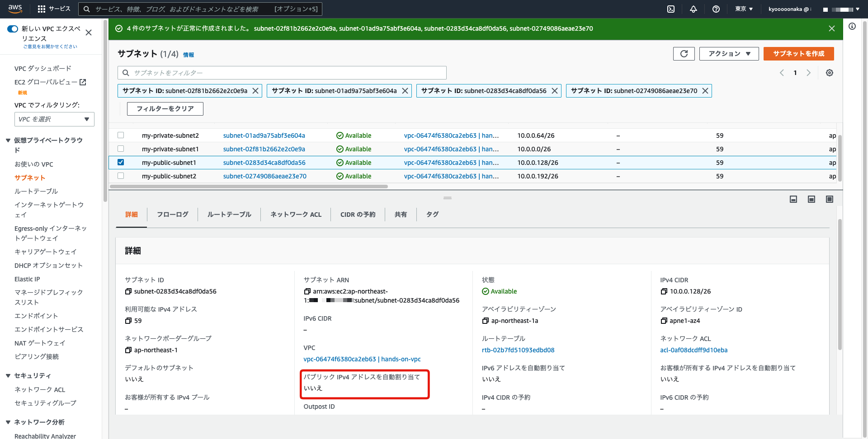The width and height of the screenshot is (868, 439).
Task: Open route table rtb-02b7fd51093edbd08 link
Action: coord(518,350)
